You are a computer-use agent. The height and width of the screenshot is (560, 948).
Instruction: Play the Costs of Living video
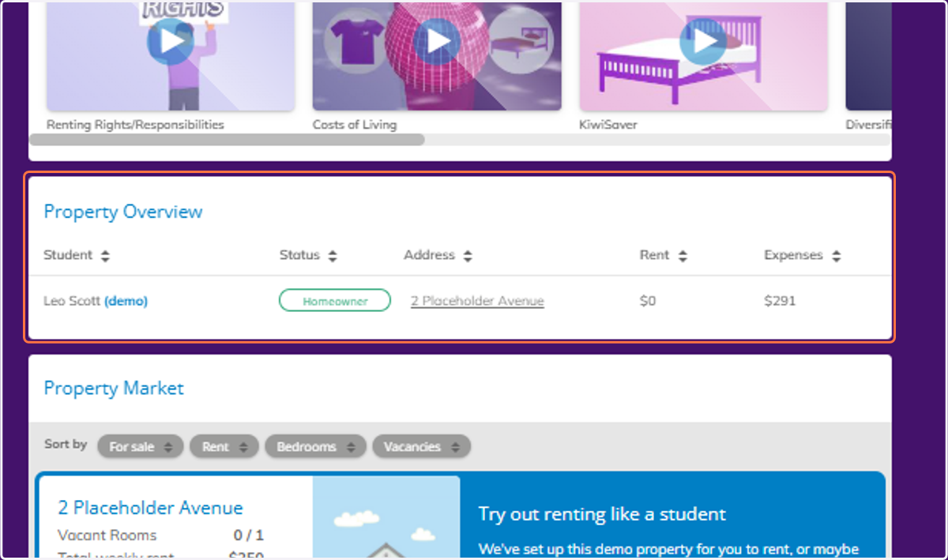point(437,41)
